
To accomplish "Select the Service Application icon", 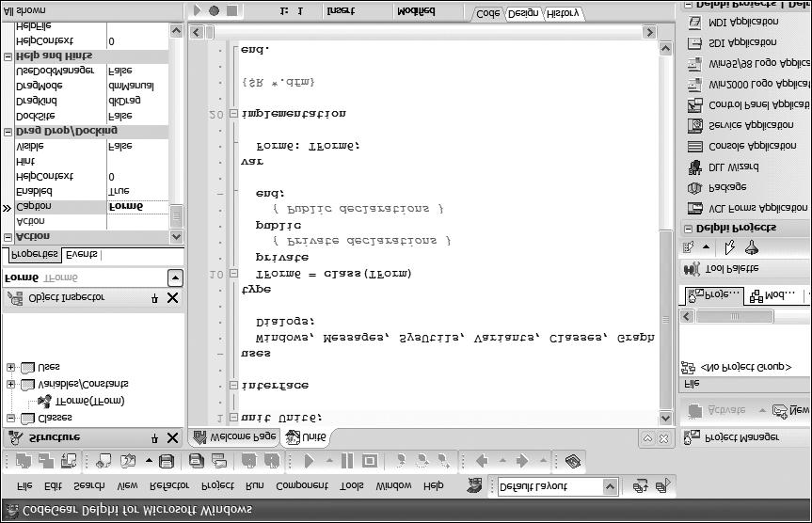I will click(x=694, y=125).
